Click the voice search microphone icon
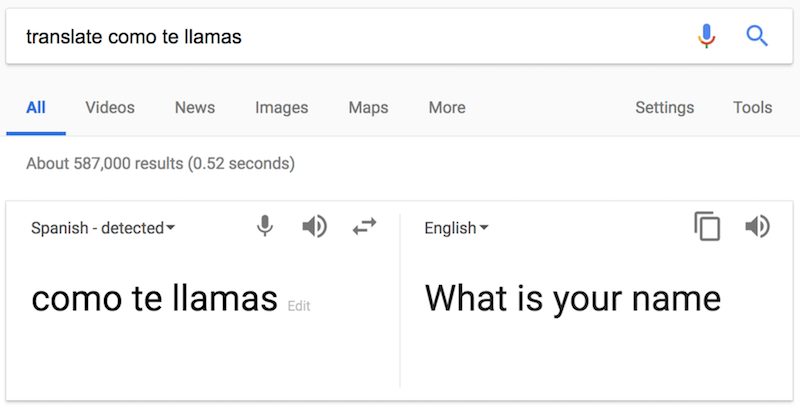Image resolution: width=800 pixels, height=406 pixels. click(707, 37)
